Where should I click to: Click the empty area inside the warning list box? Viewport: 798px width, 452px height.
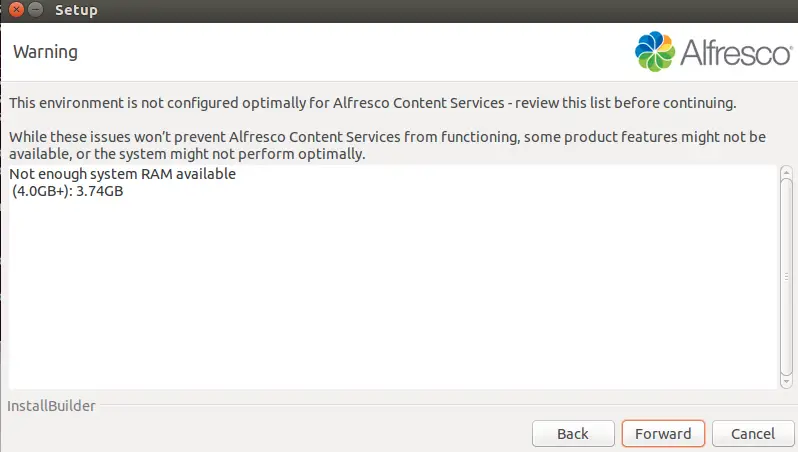coord(393,295)
